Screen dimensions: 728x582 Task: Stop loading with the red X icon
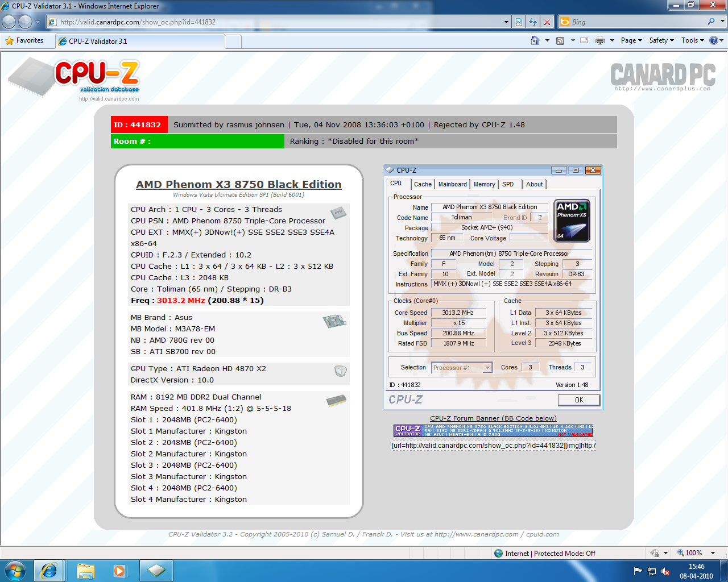(x=547, y=22)
